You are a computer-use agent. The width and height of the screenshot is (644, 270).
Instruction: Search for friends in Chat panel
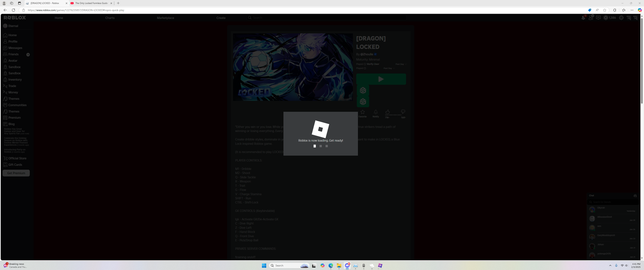[x=613, y=202]
